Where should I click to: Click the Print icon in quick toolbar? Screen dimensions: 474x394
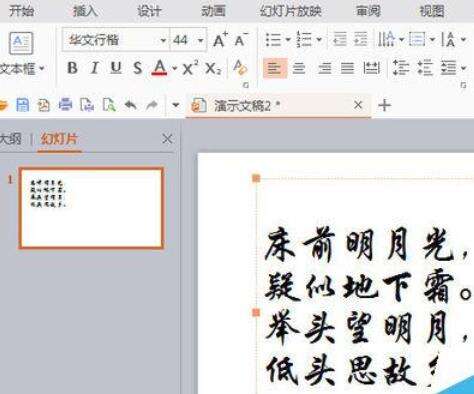[65, 105]
